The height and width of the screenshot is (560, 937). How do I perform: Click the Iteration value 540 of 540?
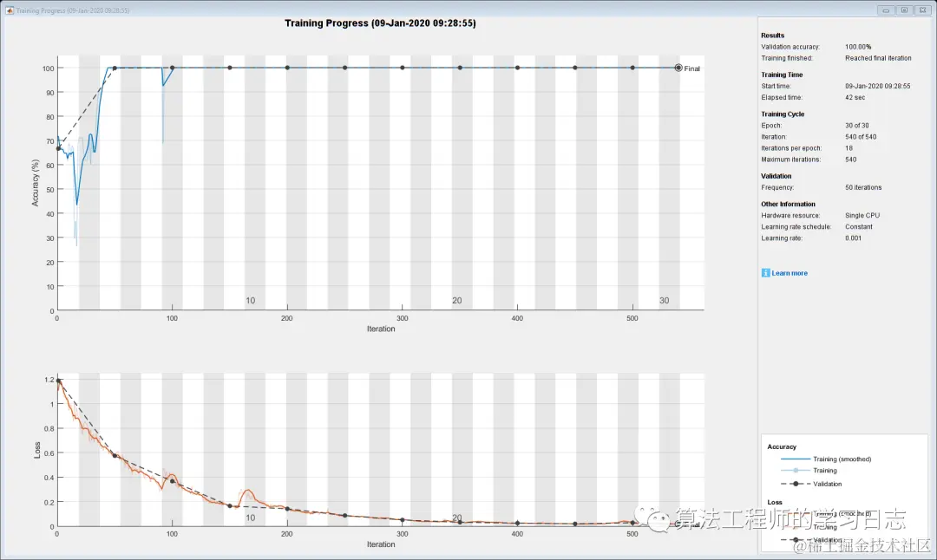(861, 137)
